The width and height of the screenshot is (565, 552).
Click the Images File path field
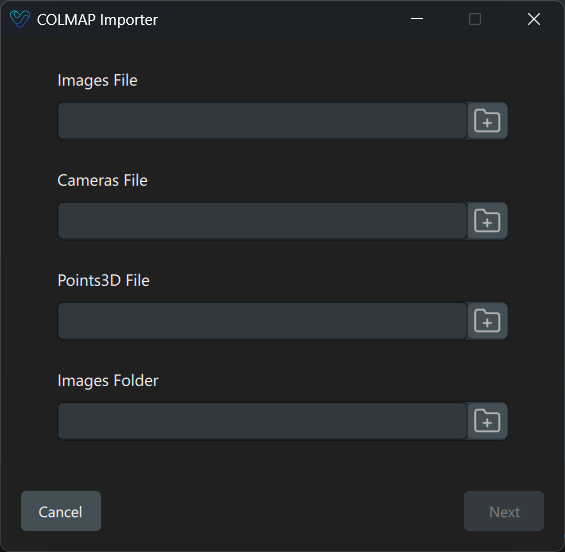pos(263,121)
